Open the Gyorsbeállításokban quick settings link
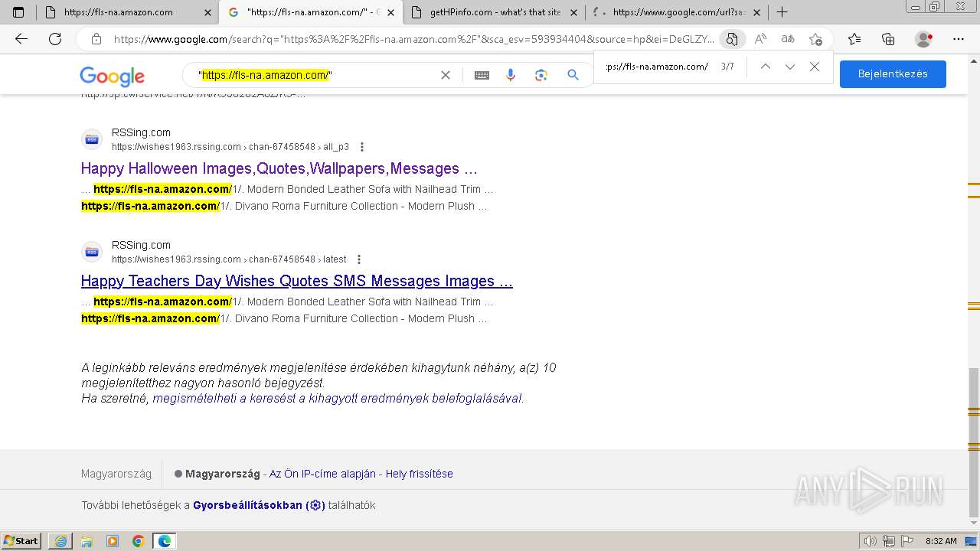 (259, 505)
